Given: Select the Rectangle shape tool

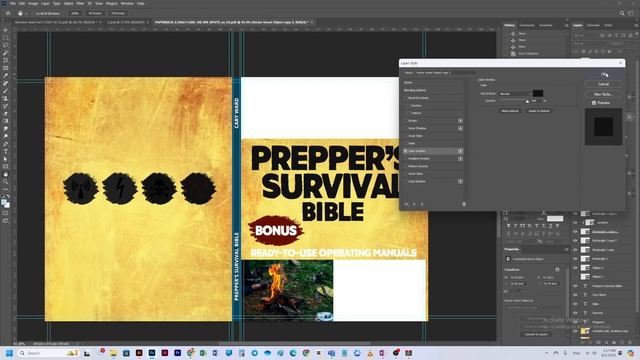Looking at the screenshot, I should [5, 167].
